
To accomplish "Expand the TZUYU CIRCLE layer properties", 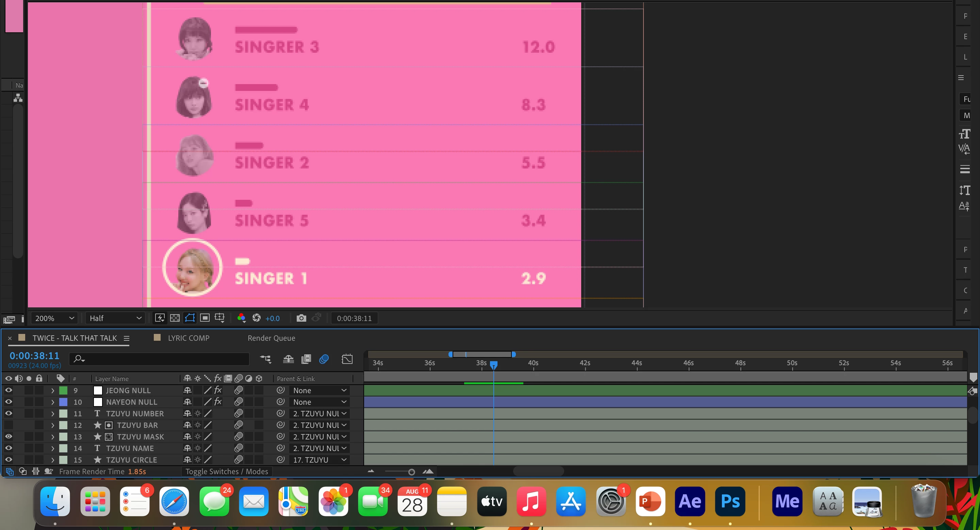I will [x=52, y=460].
